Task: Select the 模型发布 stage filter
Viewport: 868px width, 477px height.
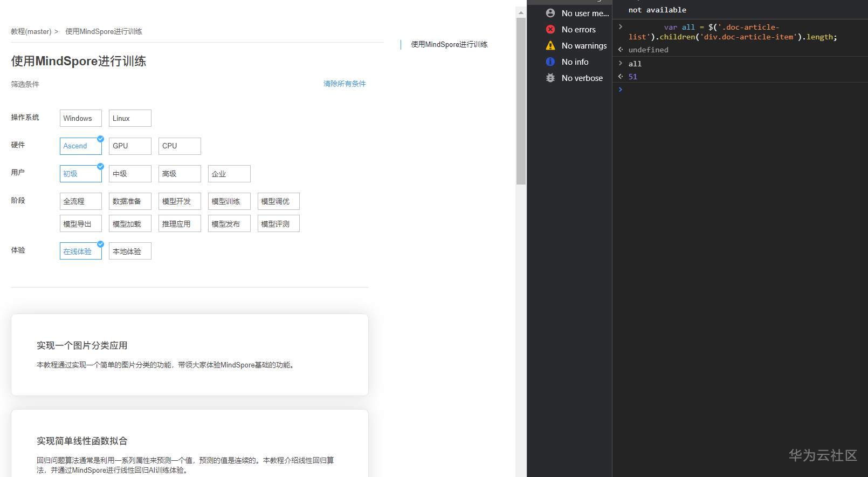Action: tap(229, 223)
